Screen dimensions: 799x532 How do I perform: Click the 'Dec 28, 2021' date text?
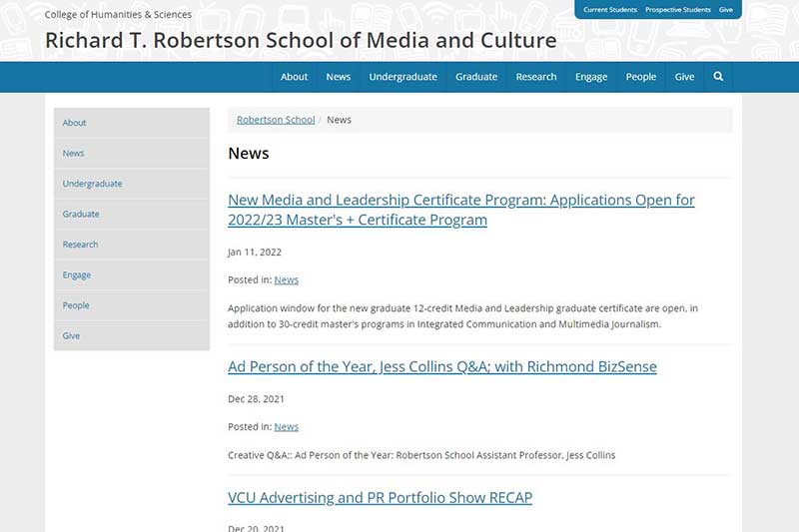pos(256,399)
